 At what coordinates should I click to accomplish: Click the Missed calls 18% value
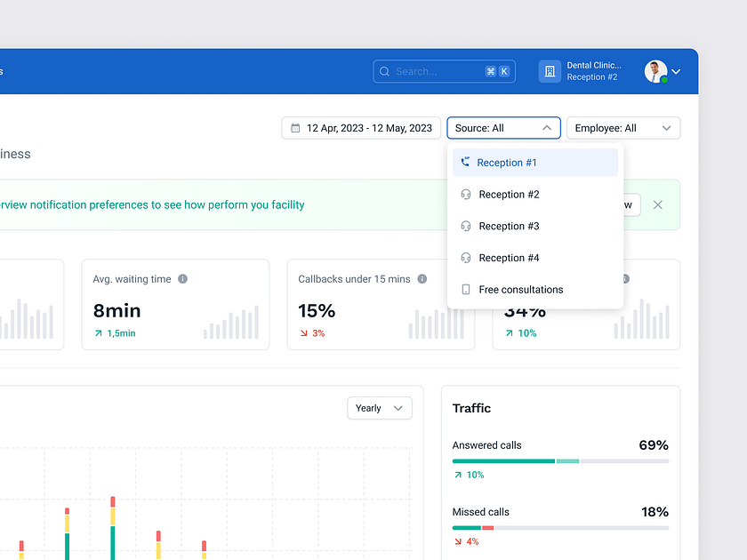click(x=655, y=512)
